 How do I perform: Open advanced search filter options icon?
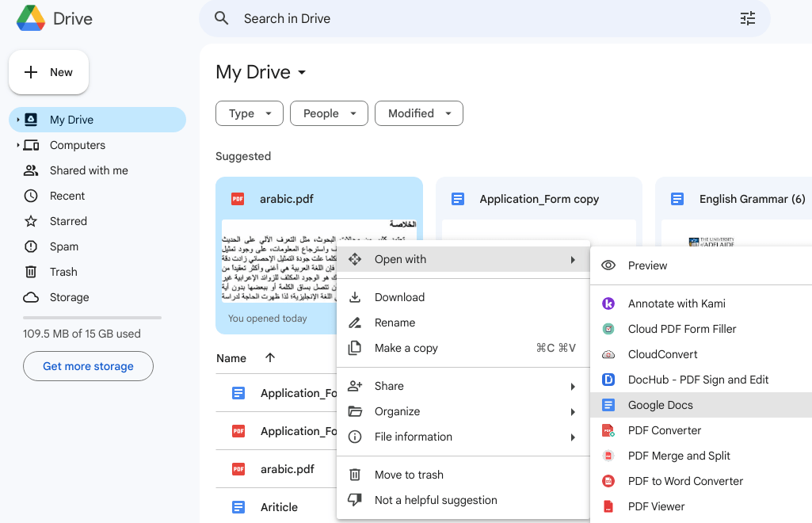[x=747, y=19]
